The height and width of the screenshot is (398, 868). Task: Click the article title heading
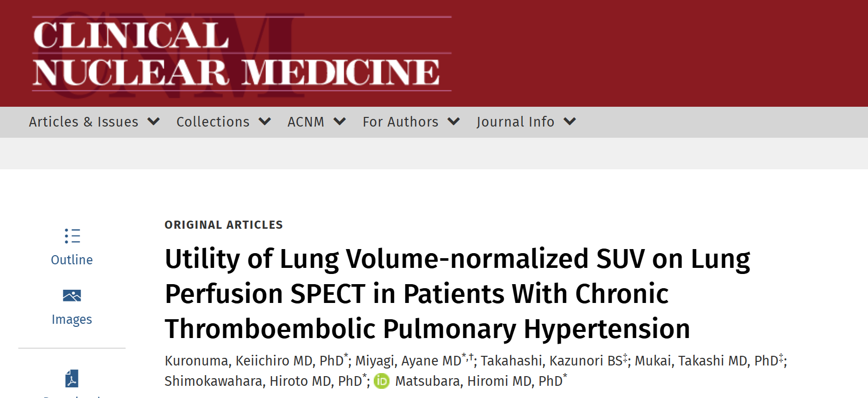(457, 293)
